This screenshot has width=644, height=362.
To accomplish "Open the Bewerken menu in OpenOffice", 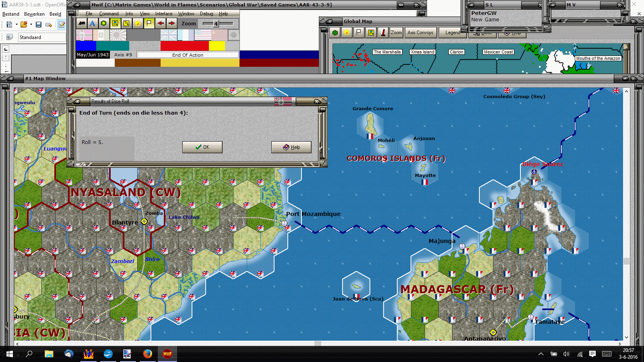I will click(x=34, y=14).
